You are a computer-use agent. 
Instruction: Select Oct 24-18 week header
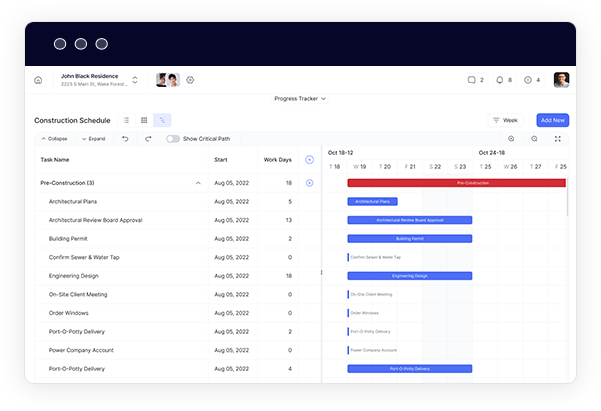tap(492, 153)
